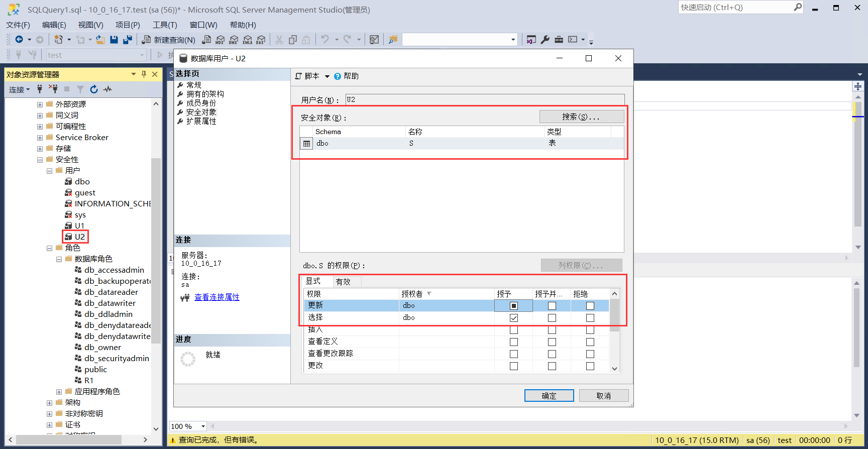Expand the 应用程序角色 folder node
The width and height of the screenshot is (868, 449).
click(59, 392)
